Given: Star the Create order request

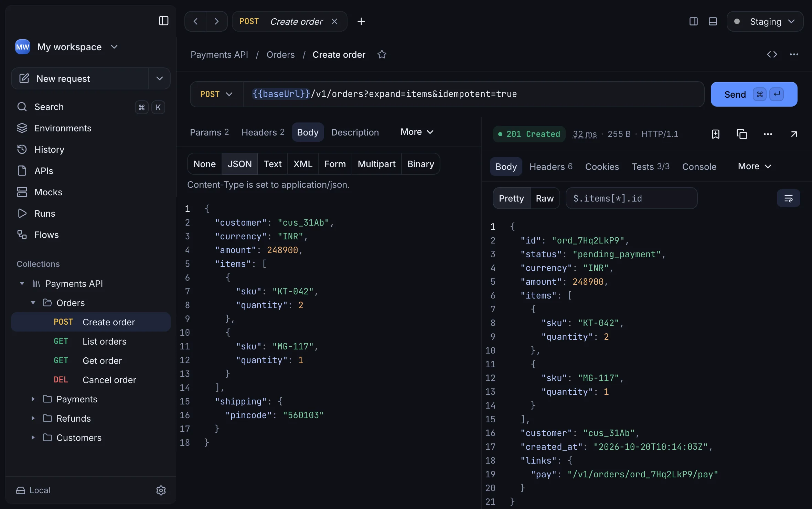Looking at the screenshot, I should tap(382, 55).
